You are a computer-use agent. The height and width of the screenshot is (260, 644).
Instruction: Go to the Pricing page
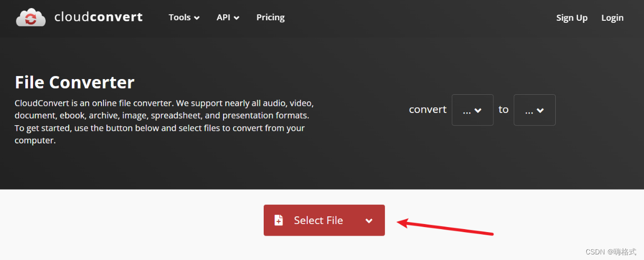(270, 17)
